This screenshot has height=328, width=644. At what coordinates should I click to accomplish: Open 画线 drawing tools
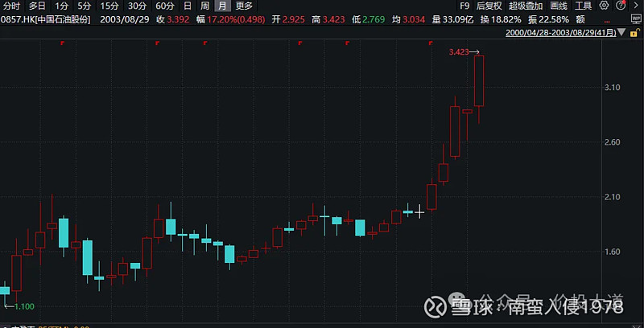pos(559,6)
